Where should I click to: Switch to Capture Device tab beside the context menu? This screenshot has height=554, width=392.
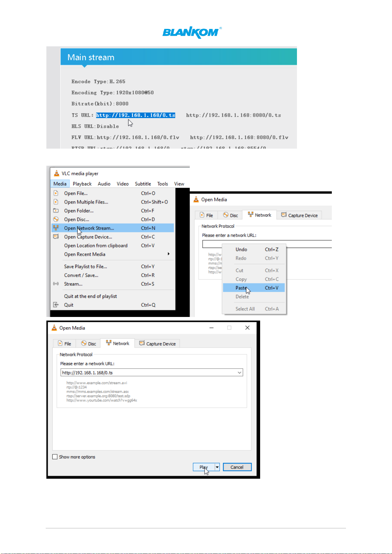(299, 215)
